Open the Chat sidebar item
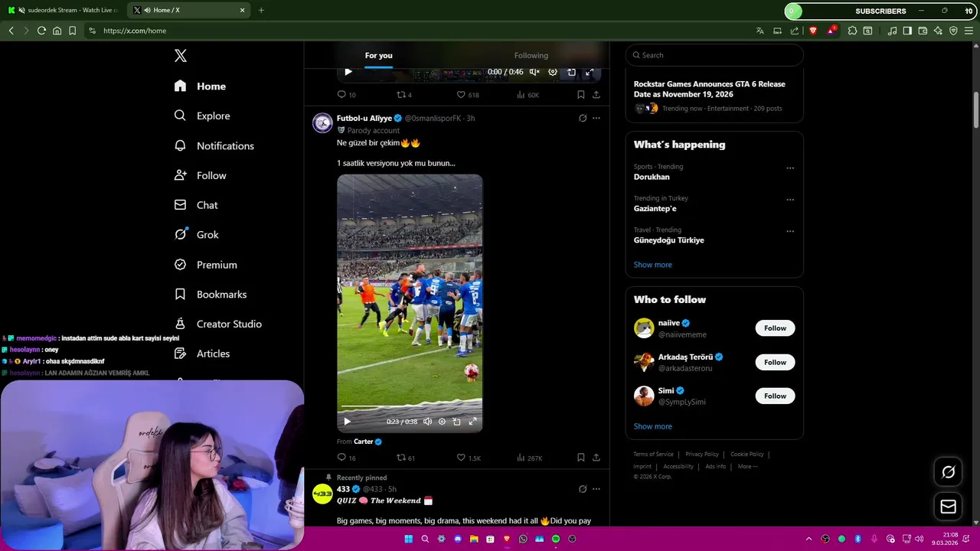Viewport: 980px width, 551px height. pos(196,205)
